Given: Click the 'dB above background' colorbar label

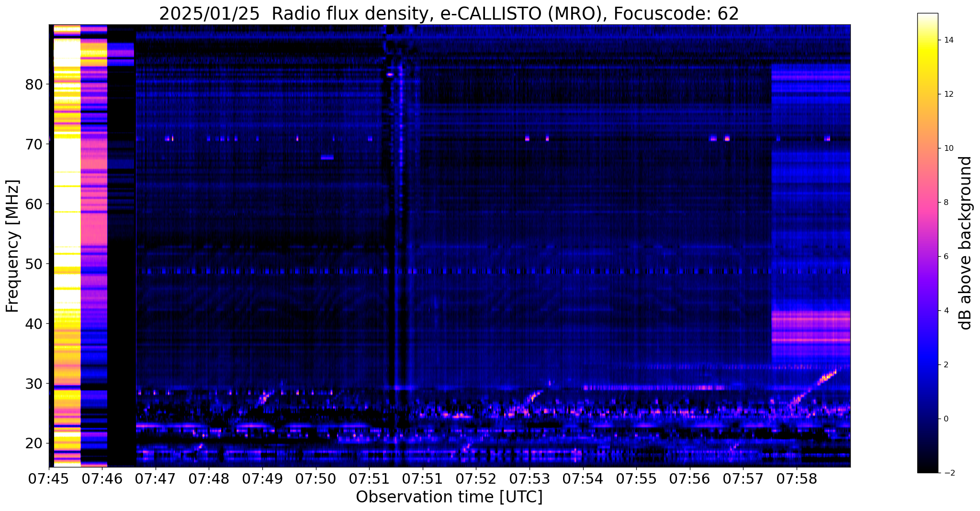Looking at the screenshot, I should pyautogui.click(x=966, y=243).
